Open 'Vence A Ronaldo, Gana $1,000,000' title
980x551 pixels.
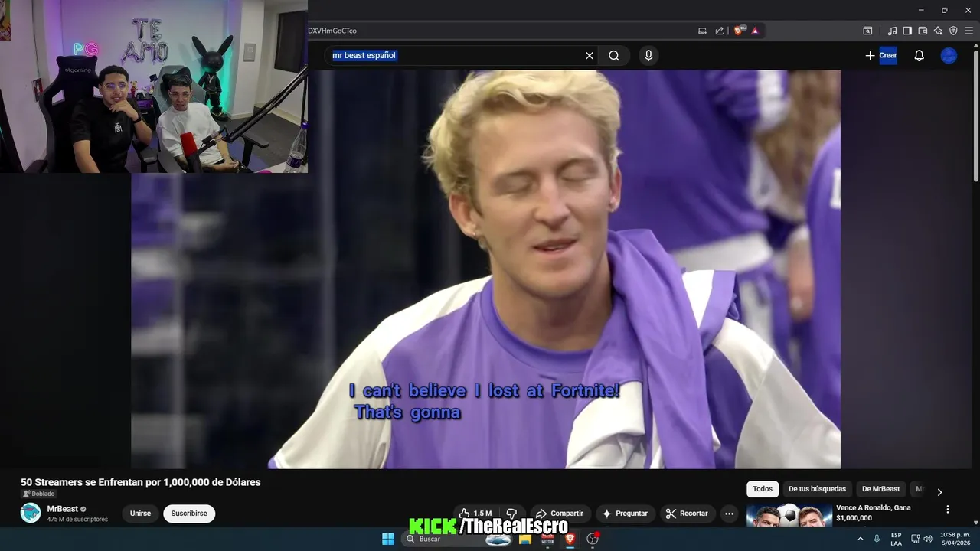coord(873,513)
